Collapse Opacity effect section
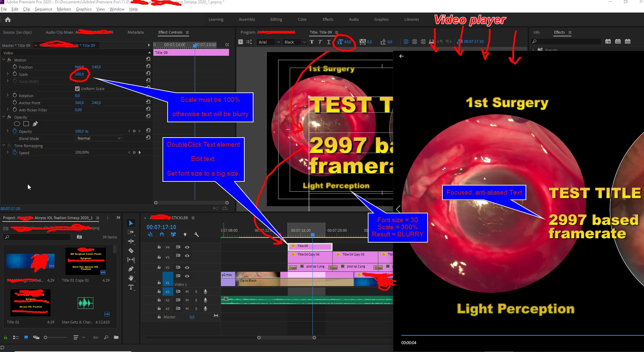The image size is (644, 352). pos(4,117)
